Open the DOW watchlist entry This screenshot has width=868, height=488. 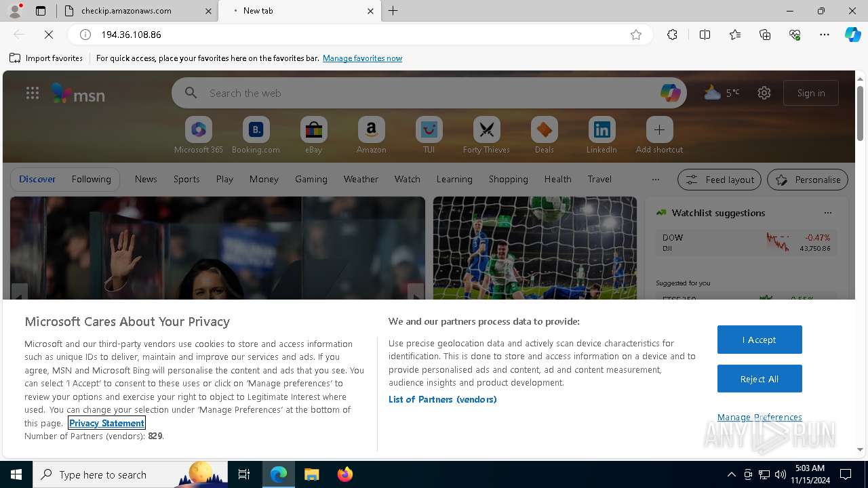coord(746,243)
